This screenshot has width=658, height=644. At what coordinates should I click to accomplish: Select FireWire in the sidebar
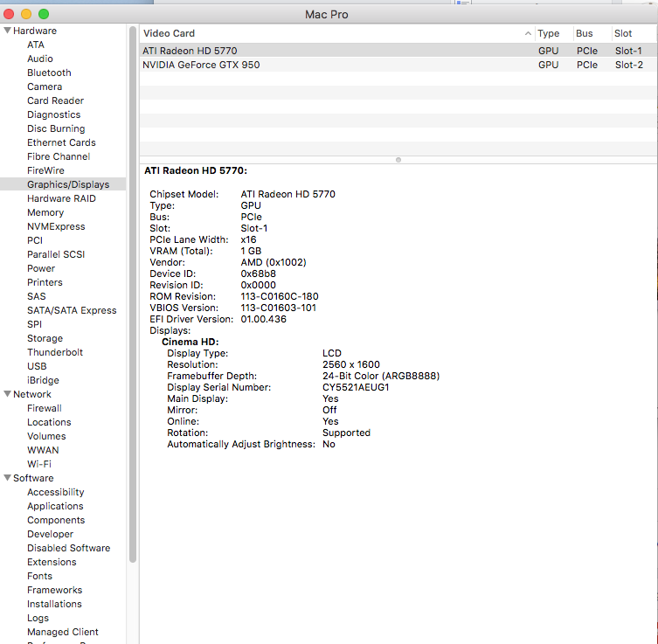pos(45,170)
